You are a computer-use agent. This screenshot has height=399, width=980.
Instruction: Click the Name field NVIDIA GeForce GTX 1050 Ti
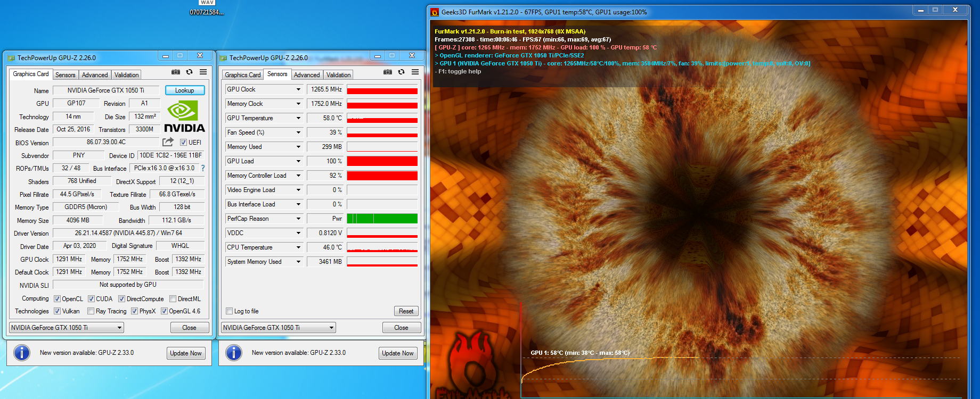click(106, 90)
